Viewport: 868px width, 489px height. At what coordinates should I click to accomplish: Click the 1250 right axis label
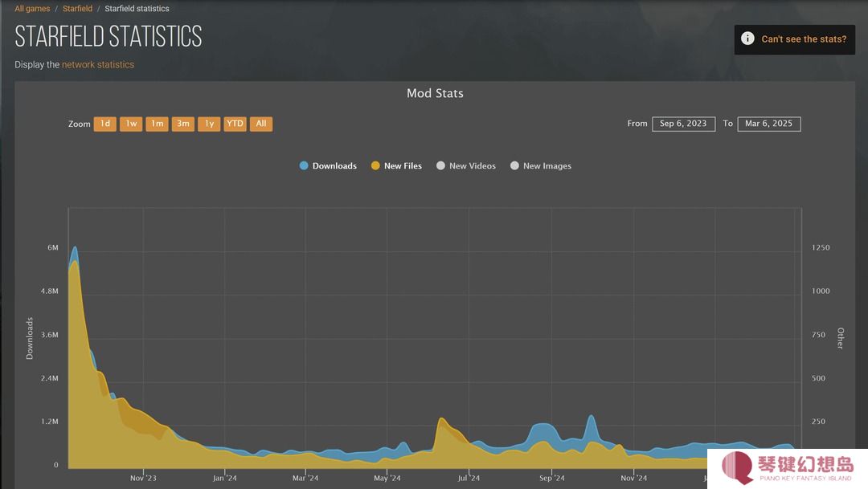coord(821,248)
